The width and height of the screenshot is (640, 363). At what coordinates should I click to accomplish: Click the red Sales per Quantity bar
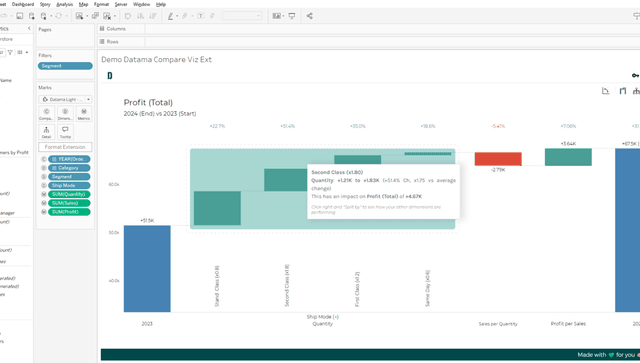pos(498,159)
